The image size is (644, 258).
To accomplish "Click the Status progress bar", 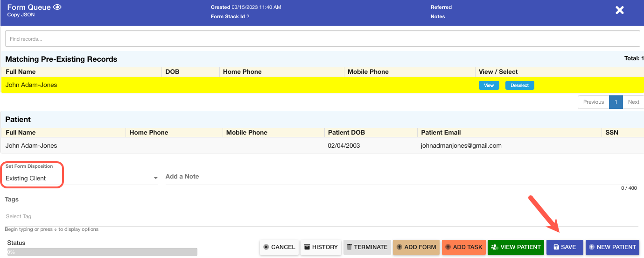I will point(102,252).
